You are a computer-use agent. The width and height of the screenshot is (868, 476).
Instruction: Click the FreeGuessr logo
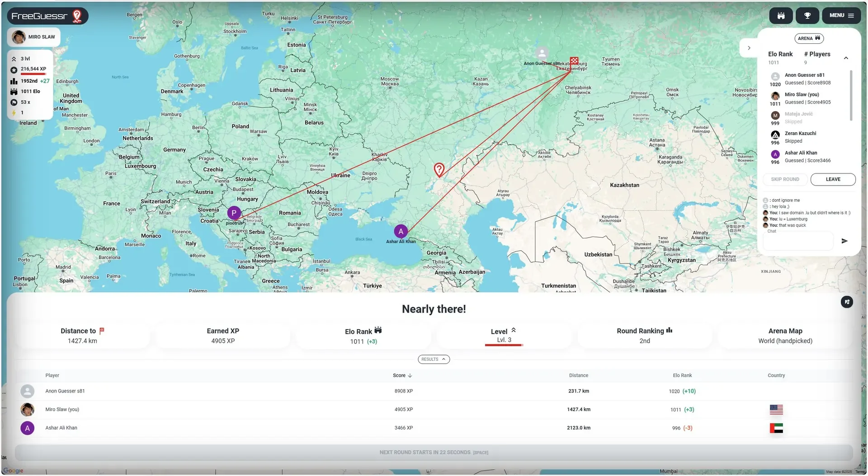click(x=47, y=16)
